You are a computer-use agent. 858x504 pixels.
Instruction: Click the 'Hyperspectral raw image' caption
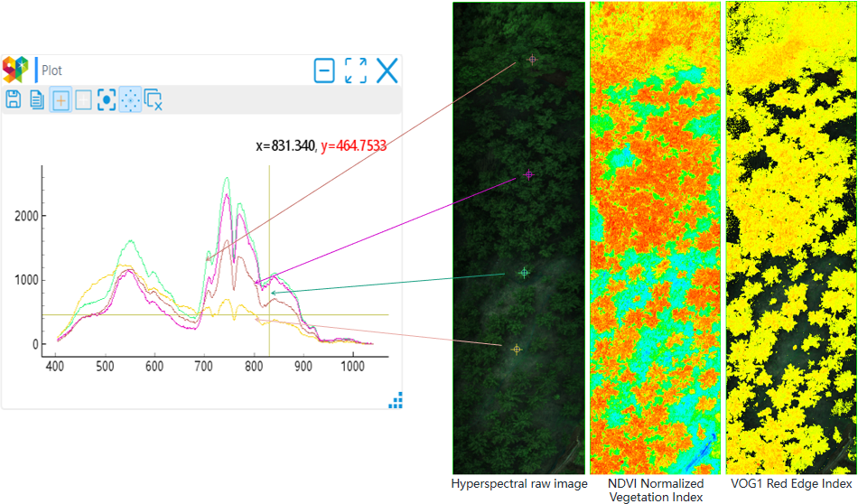click(x=519, y=484)
